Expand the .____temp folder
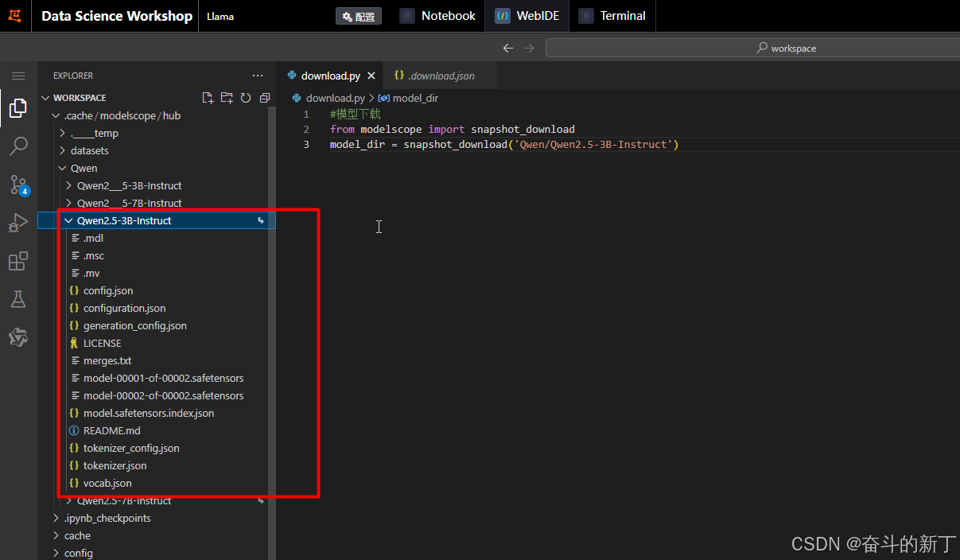Screen dimensions: 960x560 click(x=94, y=133)
